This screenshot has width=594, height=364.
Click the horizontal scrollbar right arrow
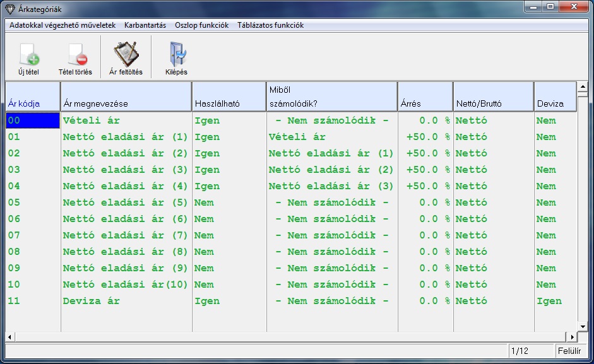573,337
